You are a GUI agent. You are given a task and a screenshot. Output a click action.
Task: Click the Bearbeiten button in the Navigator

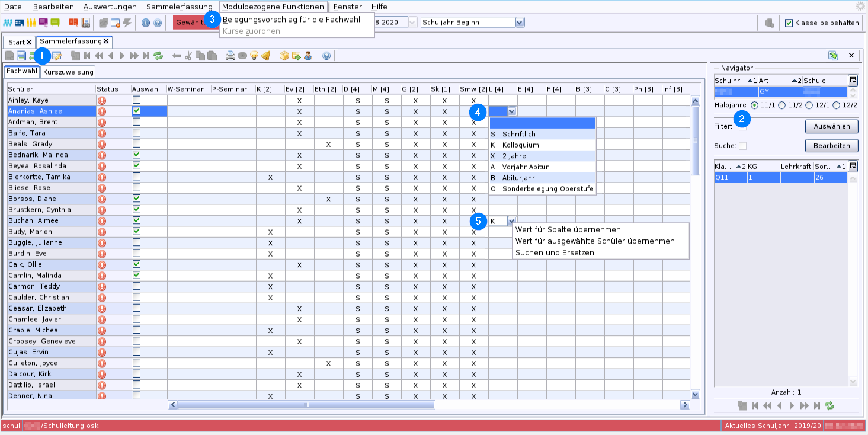pyautogui.click(x=831, y=146)
